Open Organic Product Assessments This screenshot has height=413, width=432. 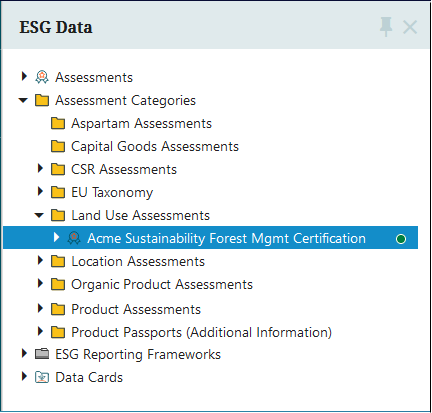click(162, 285)
